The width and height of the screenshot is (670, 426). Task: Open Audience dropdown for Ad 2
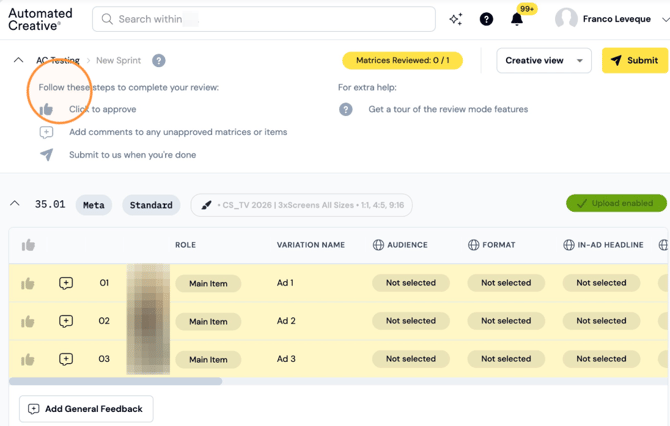coord(411,321)
